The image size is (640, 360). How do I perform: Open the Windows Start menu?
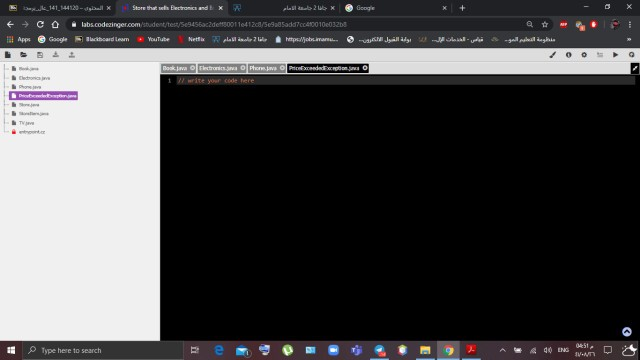click(x=11, y=350)
